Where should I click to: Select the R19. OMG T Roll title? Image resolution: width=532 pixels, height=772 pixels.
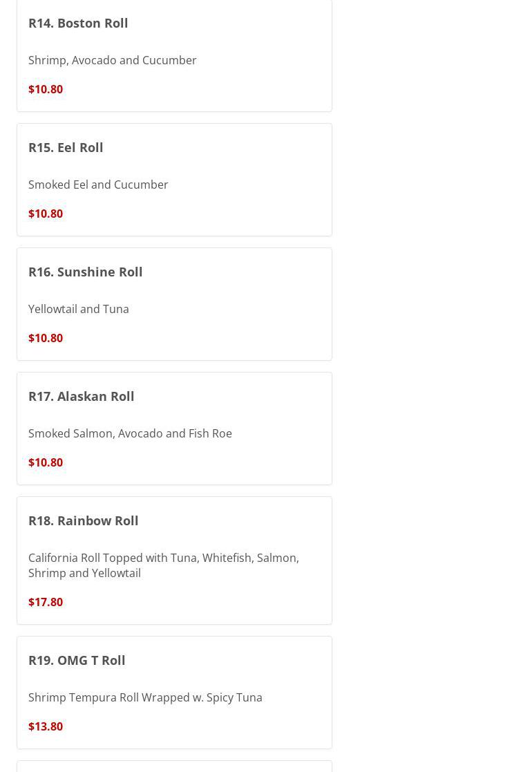(x=77, y=660)
